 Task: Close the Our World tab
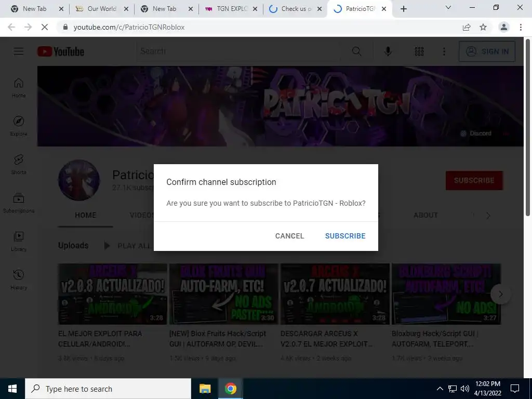(126, 9)
